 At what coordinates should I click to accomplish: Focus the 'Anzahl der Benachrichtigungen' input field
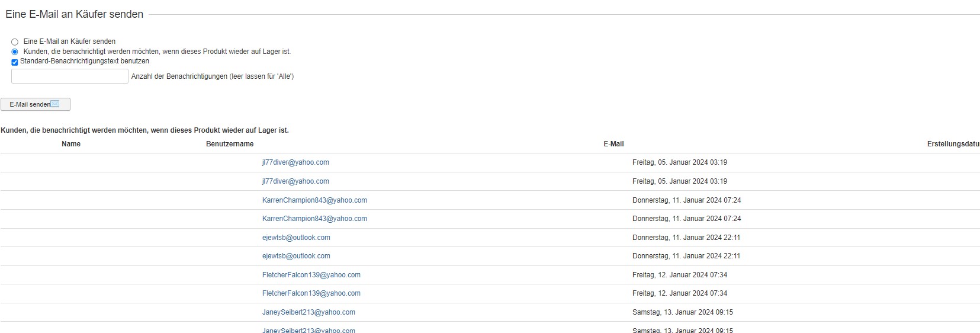tap(70, 76)
